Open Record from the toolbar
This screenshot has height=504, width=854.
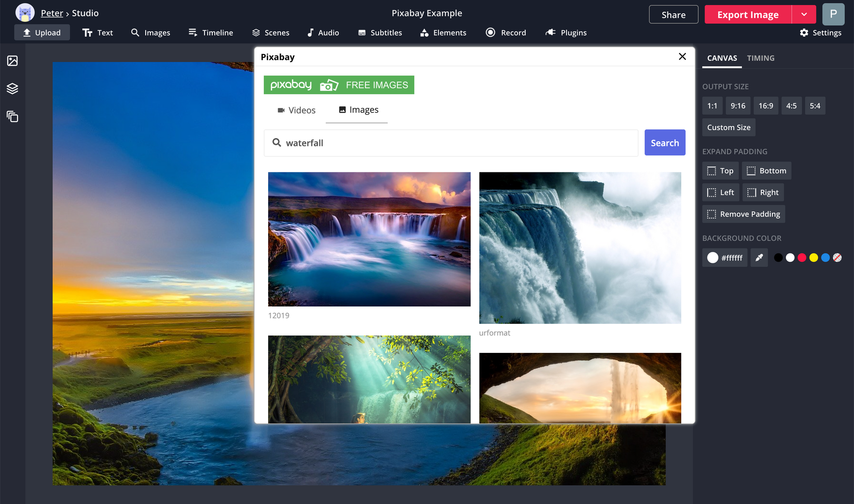pyautogui.click(x=506, y=32)
